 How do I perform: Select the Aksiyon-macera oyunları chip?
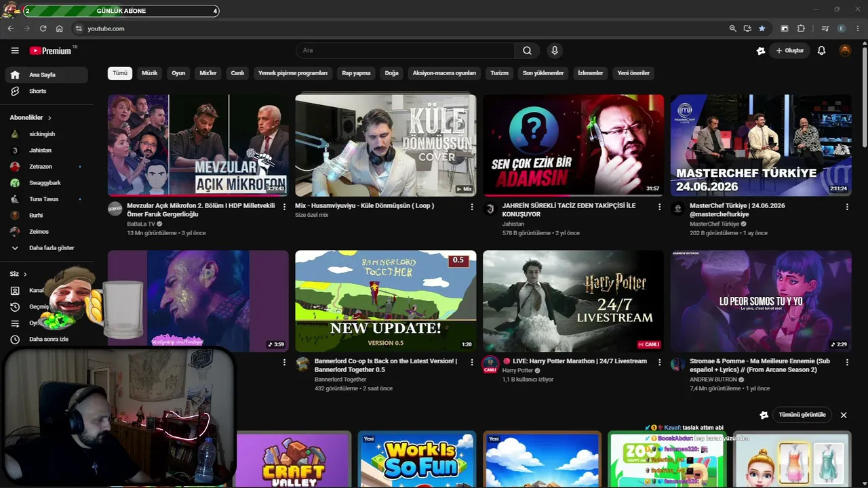click(445, 73)
